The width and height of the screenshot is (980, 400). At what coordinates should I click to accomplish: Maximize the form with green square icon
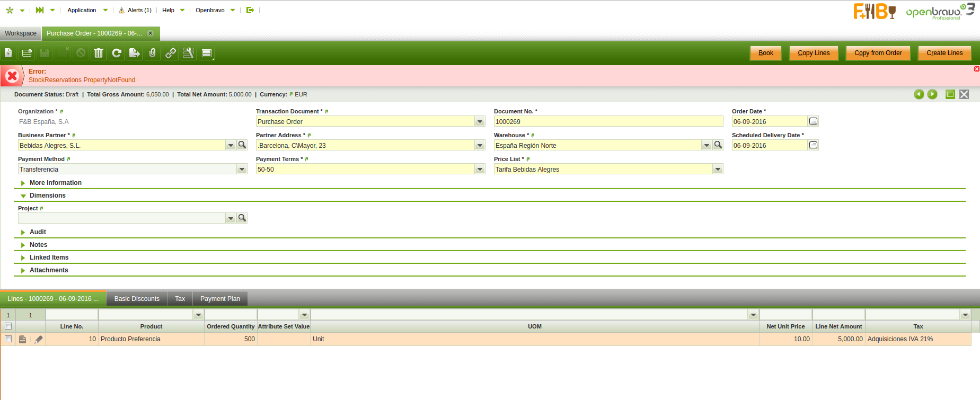(950, 94)
